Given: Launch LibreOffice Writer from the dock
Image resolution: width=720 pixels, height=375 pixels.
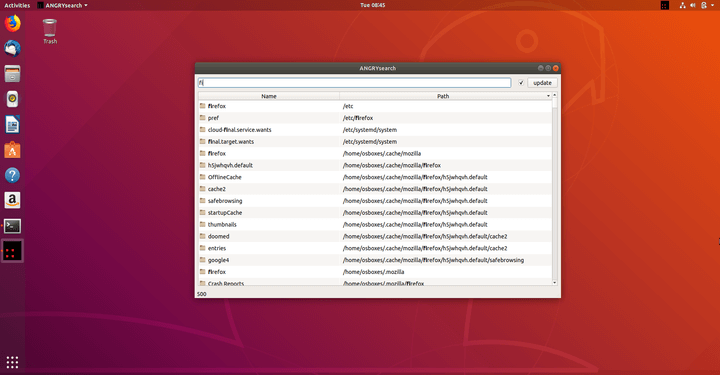Looking at the screenshot, I should (x=12, y=125).
